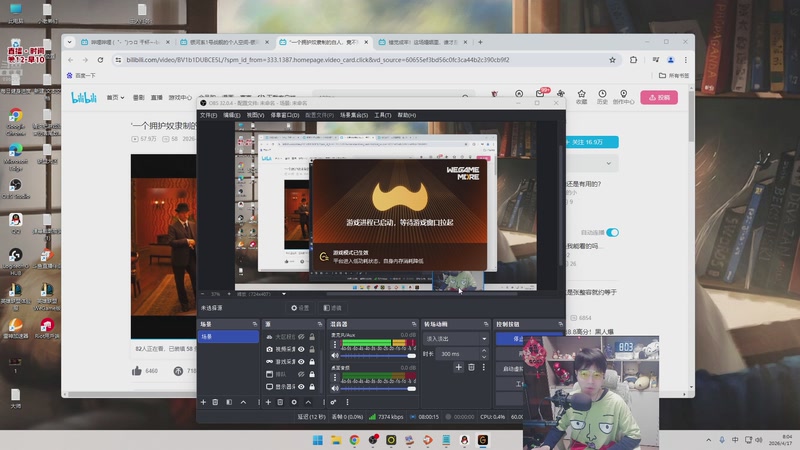Delete selected source with Sources trash icon

[x=280, y=402]
